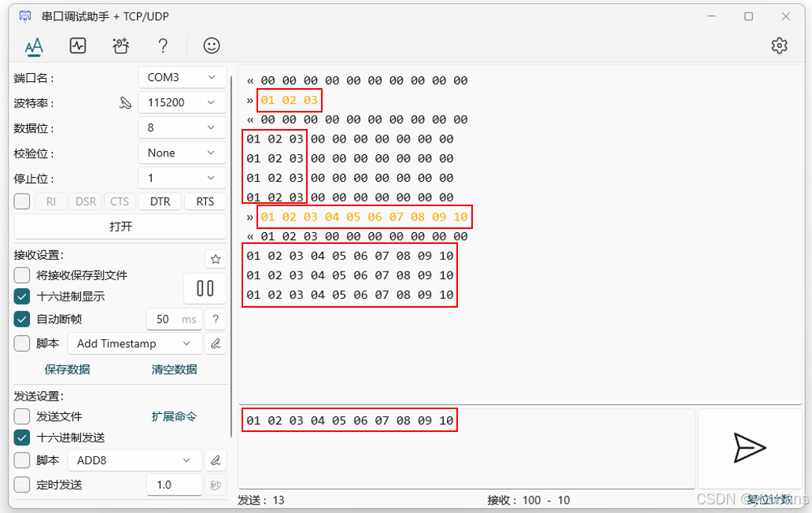
Task: Toggle the DTR signal
Action: click(159, 201)
